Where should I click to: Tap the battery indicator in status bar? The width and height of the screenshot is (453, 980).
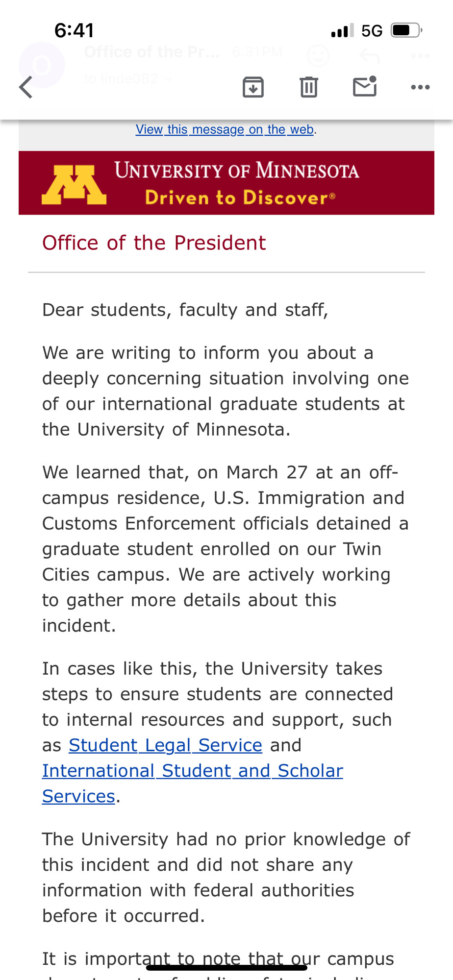click(x=406, y=30)
